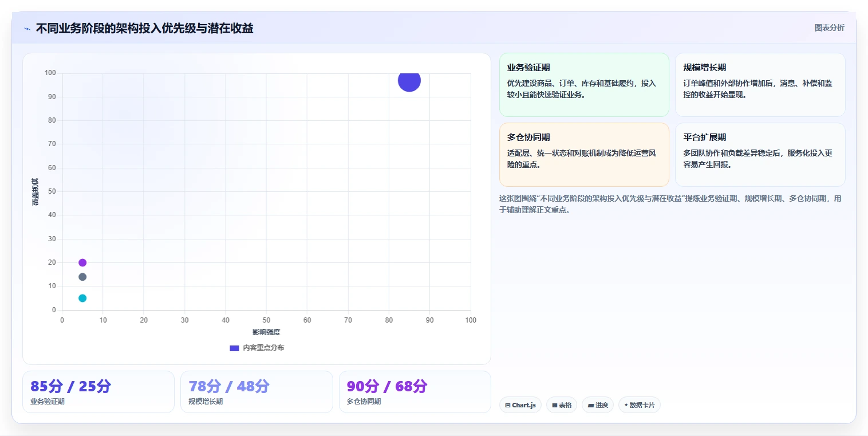Open the 业务验证期 green card

[584, 85]
